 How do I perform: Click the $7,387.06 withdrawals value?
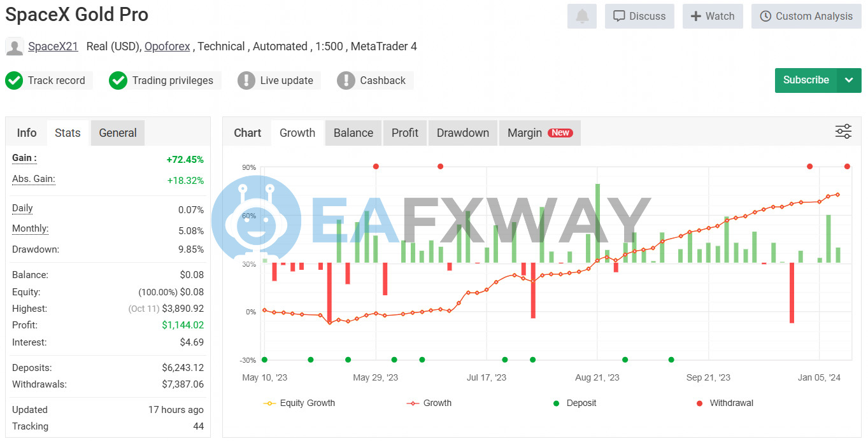coord(183,384)
